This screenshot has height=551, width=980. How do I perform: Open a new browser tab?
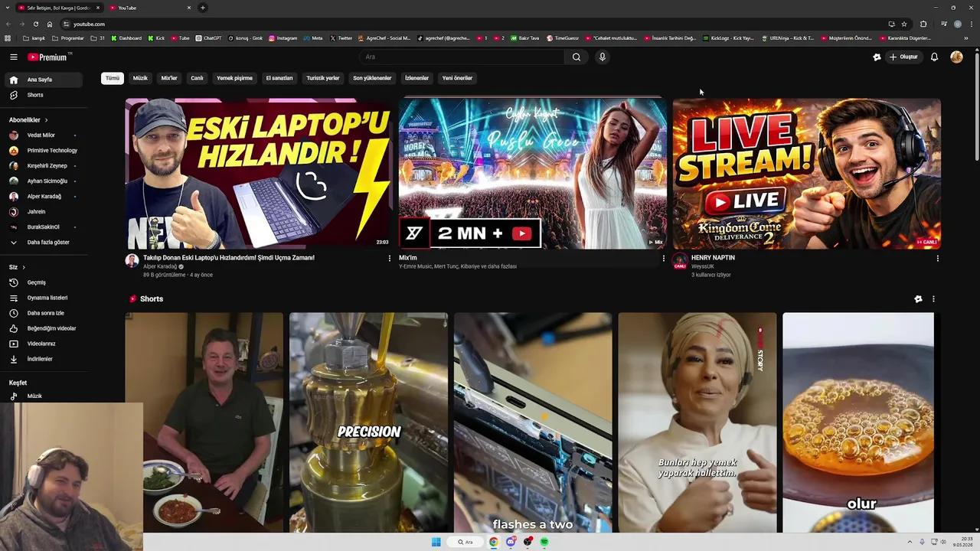click(203, 8)
